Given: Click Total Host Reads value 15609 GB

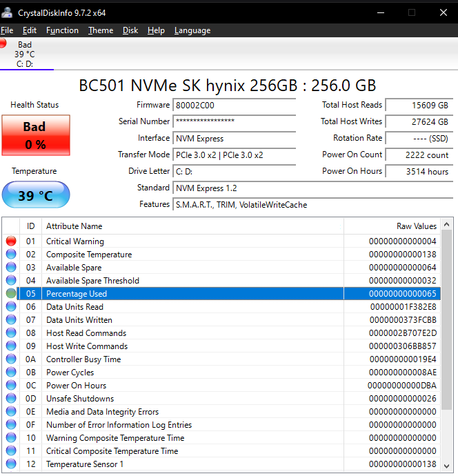Looking at the screenshot, I should (419, 106).
